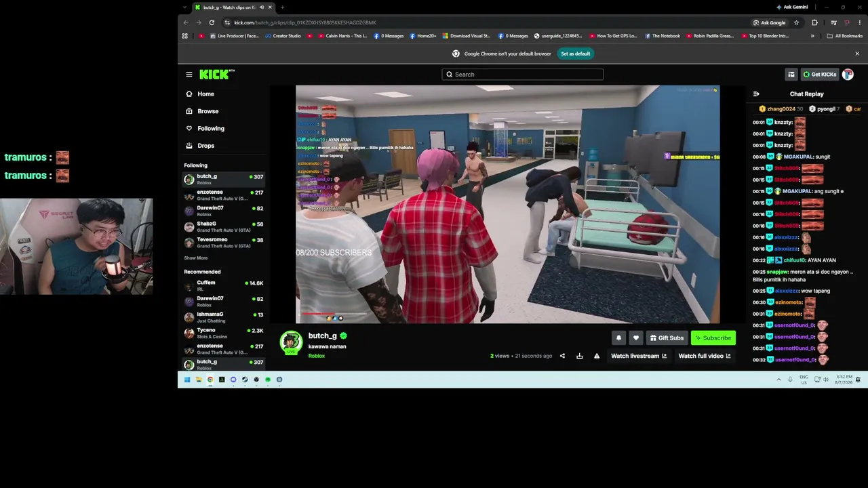
Task: Toggle the follow heart button
Action: click(x=635, y=338)
